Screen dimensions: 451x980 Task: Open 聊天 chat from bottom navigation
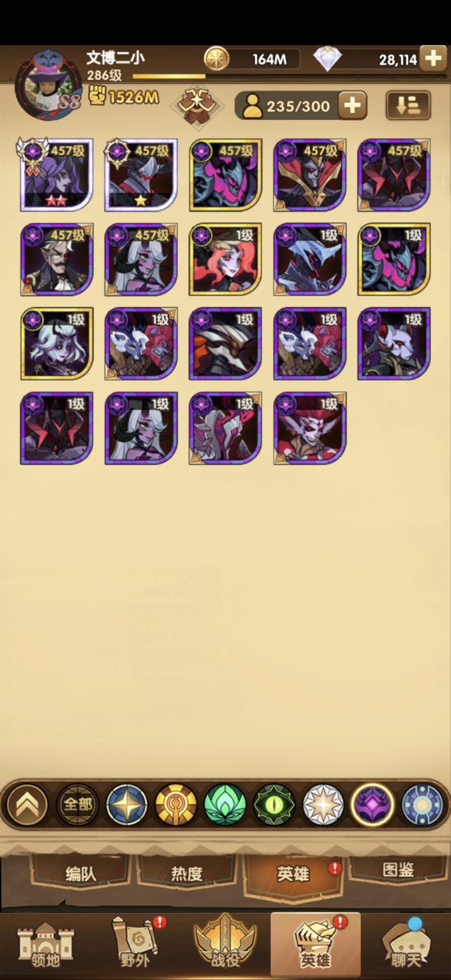coord(406,946)
